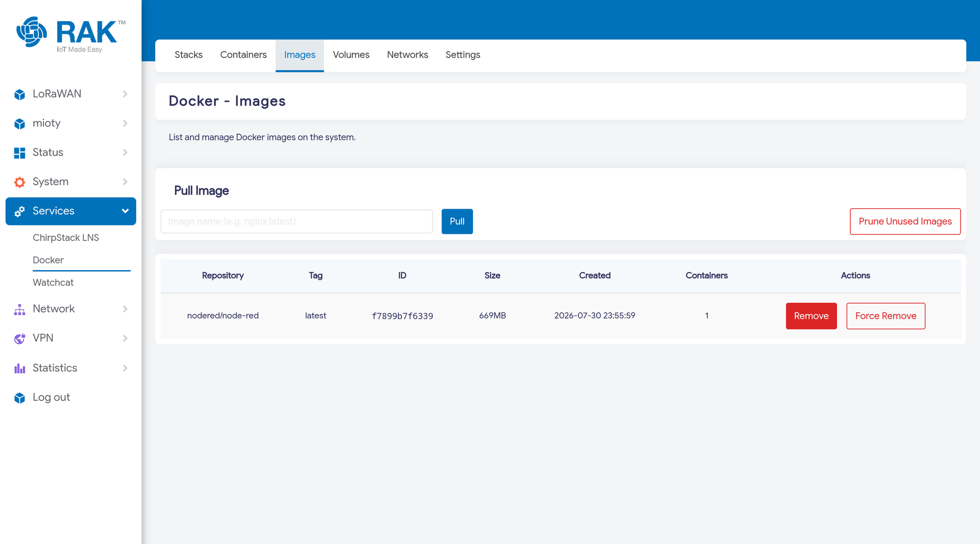Expand the LoRaWAN menu chevron
The image size is (980, 544).
(125, 94)
